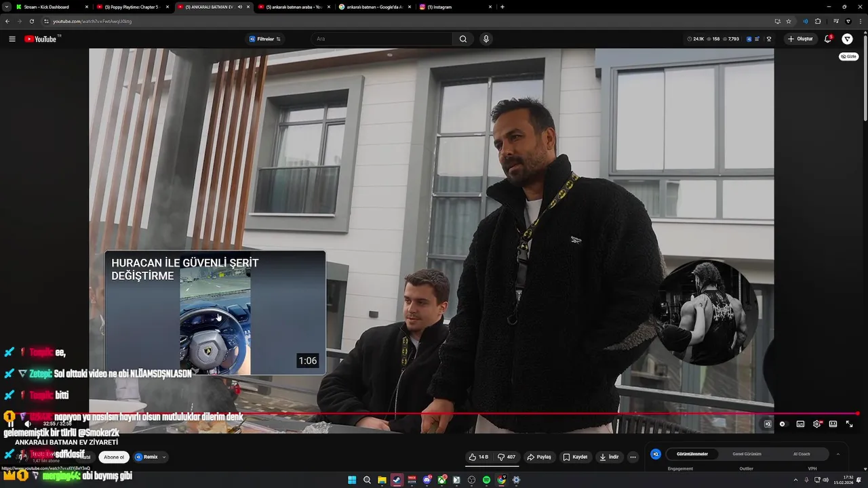
Task: Select the AI Coach tab
Action: [802, 454]
